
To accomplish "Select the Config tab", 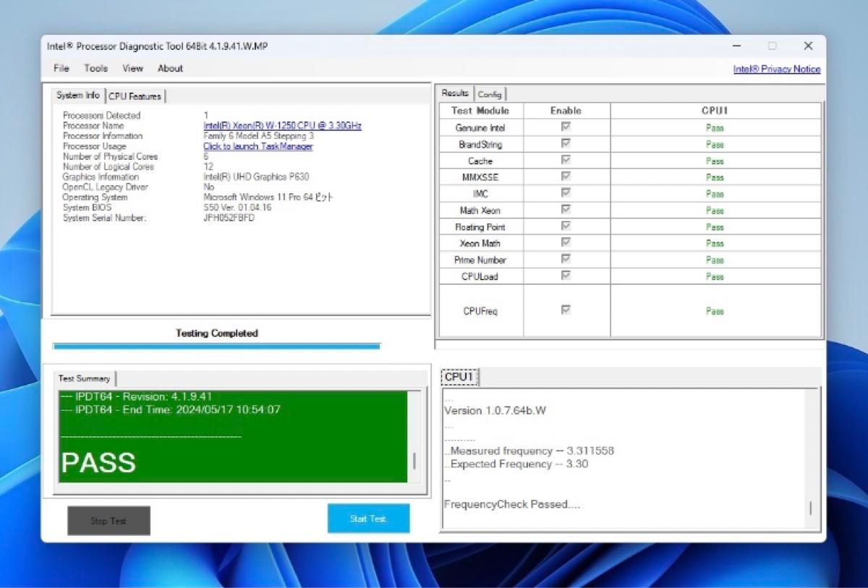I will [490, 94].
